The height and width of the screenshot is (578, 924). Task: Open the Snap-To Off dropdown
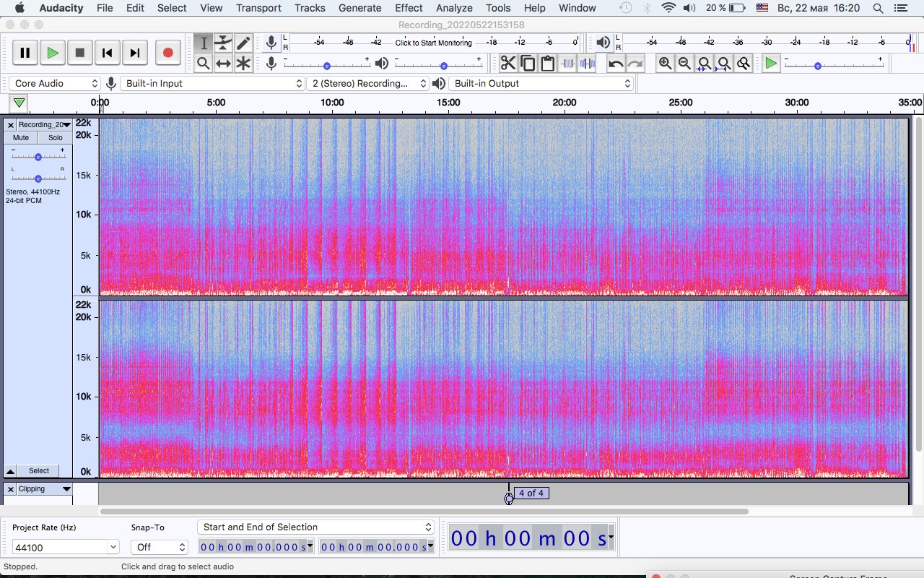click(x=160, y=548)
